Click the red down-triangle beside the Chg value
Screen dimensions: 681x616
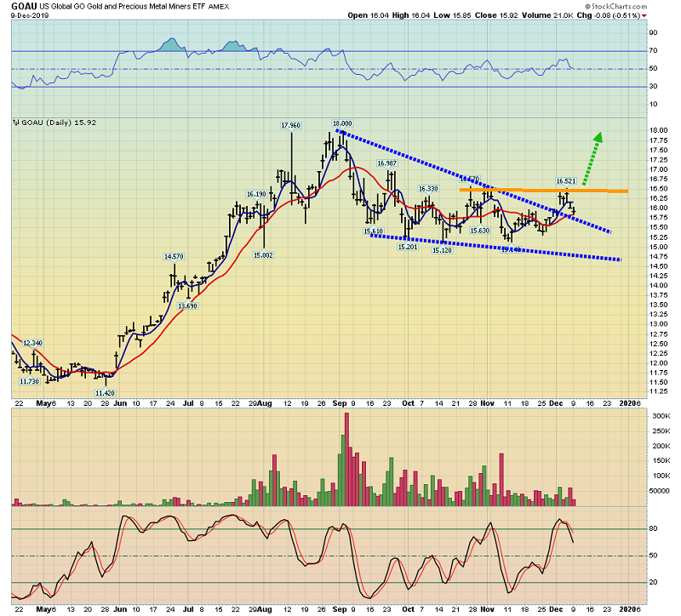tap(644, 15)
